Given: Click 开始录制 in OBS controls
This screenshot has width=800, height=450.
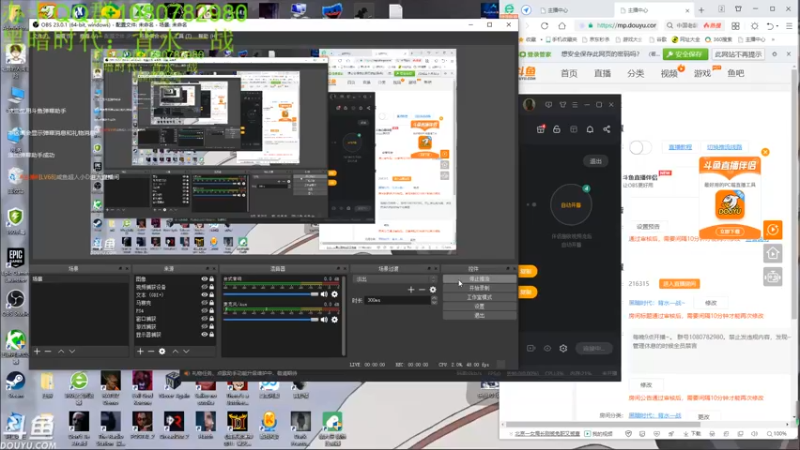Looking at the screenshot, I should pos(479,288).
